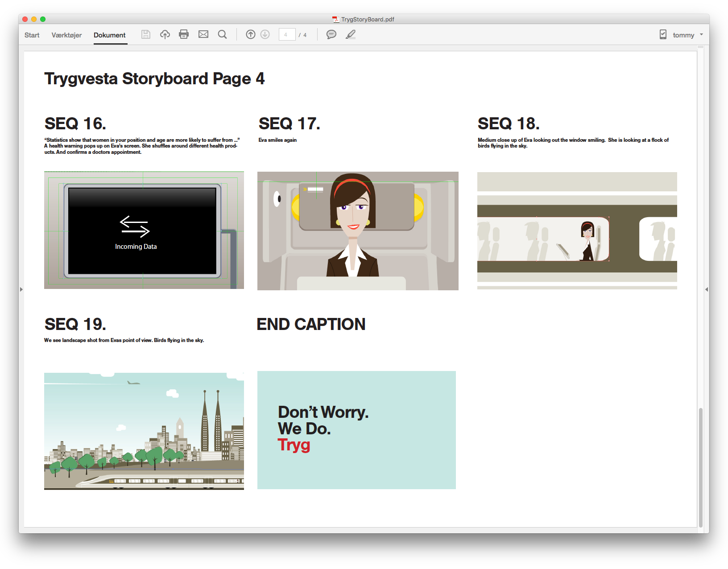Screen dimensions: 728x569
Task: Click the Save file icon
Action: 146,34
